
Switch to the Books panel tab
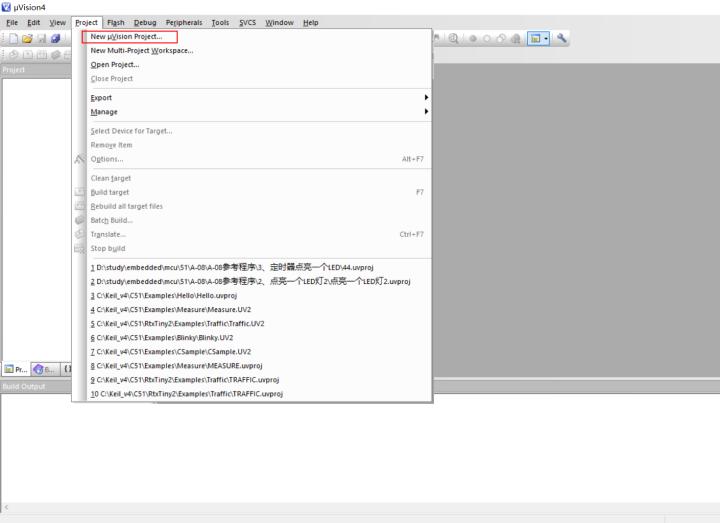tap(45, 369)
